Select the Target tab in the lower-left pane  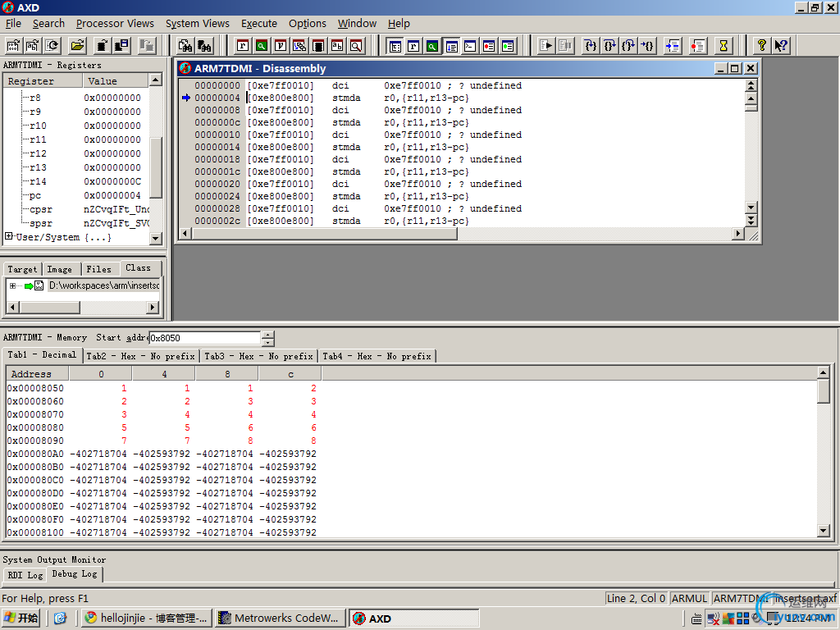tap(22, 269)
